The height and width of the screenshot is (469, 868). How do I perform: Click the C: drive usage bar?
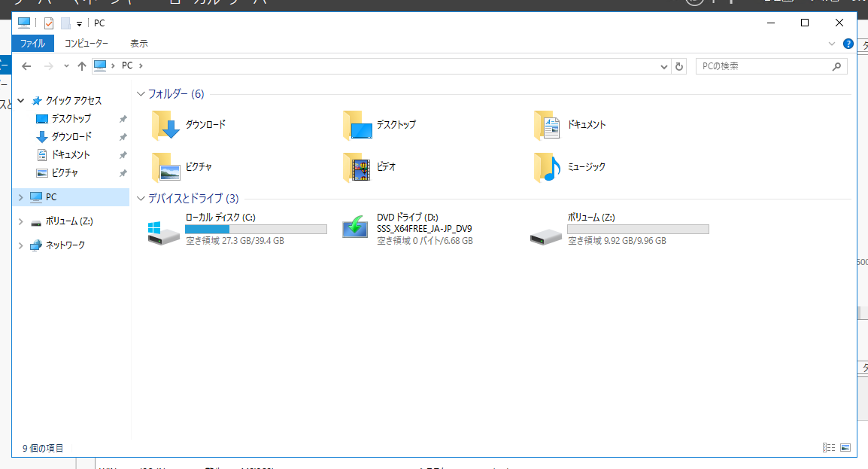[256, 230]
